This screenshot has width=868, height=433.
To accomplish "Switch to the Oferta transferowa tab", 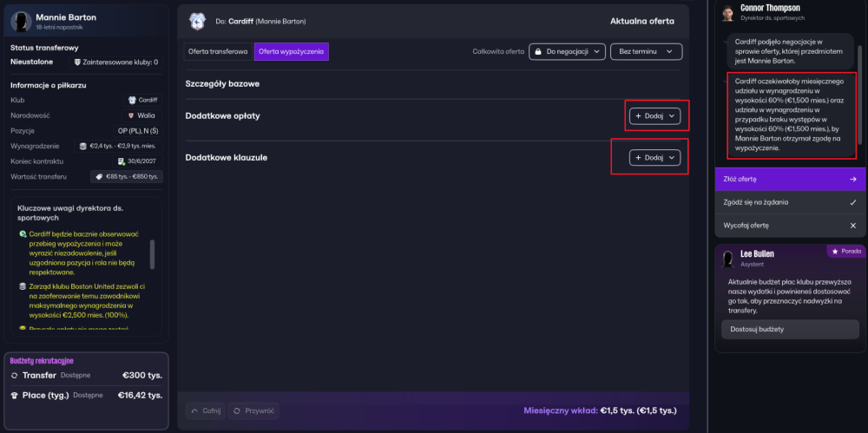I will (x=219, y=52).
